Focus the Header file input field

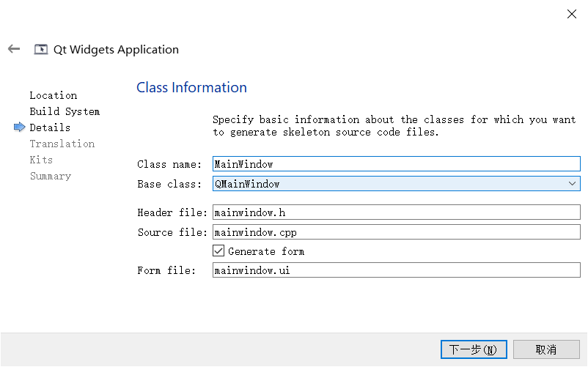point(396,213)
